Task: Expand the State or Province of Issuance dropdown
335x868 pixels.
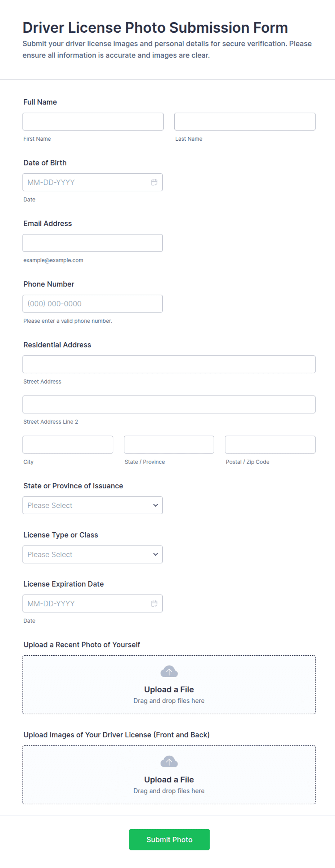Action: tap(93, 505)
